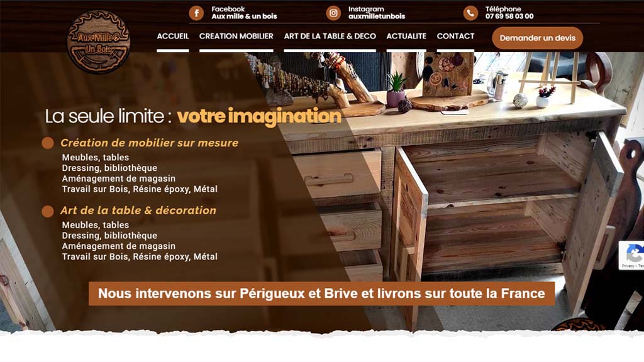Open Facebook Aux mille & un bois link
Viewport: 644px width, 362px height.
coord(244,13)
